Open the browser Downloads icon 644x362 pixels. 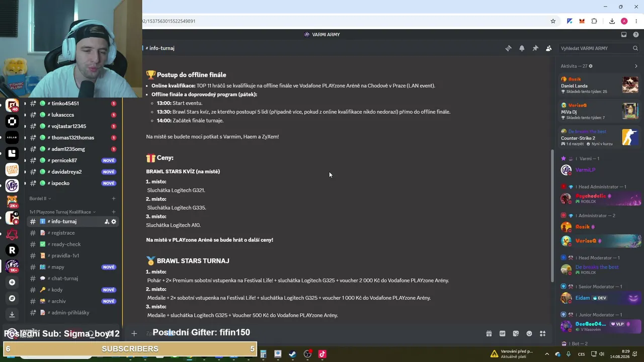coord(612,21)
